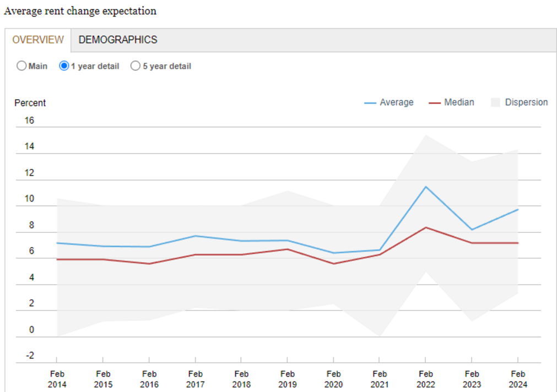Open the DEMOGRAPHICS tab
This screenshot has height=392, width=557.
[x=118, y=40]
